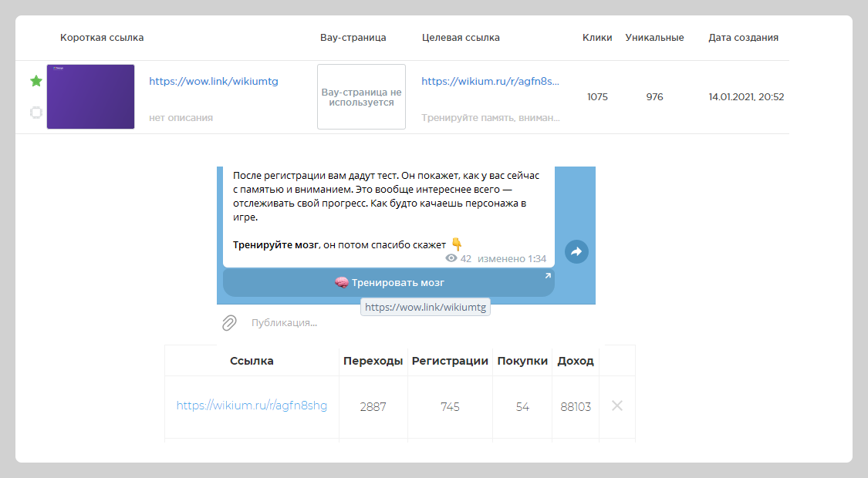
Task: Click the 'Дата создания' column header
Action: click(744, 38)
